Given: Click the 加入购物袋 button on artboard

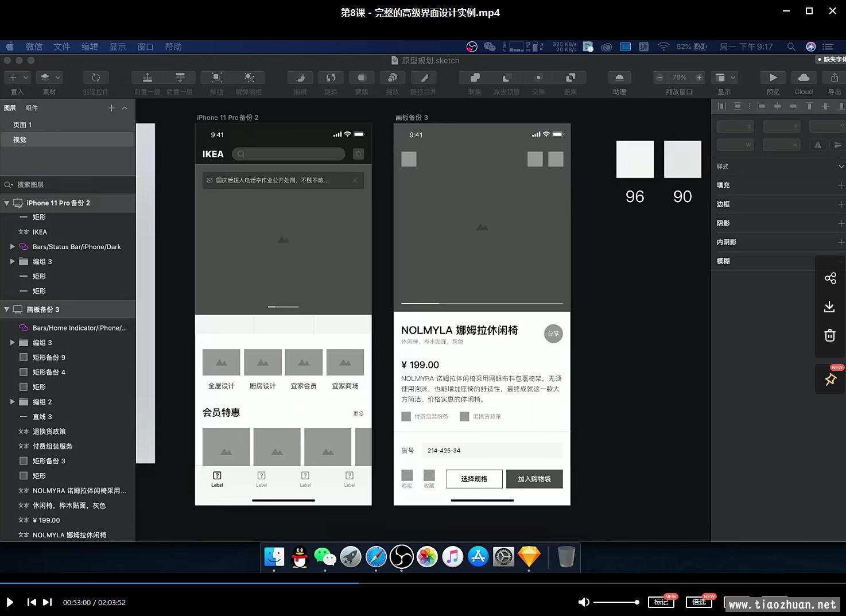Looking at the screenshot, I should tap(534, 479).
